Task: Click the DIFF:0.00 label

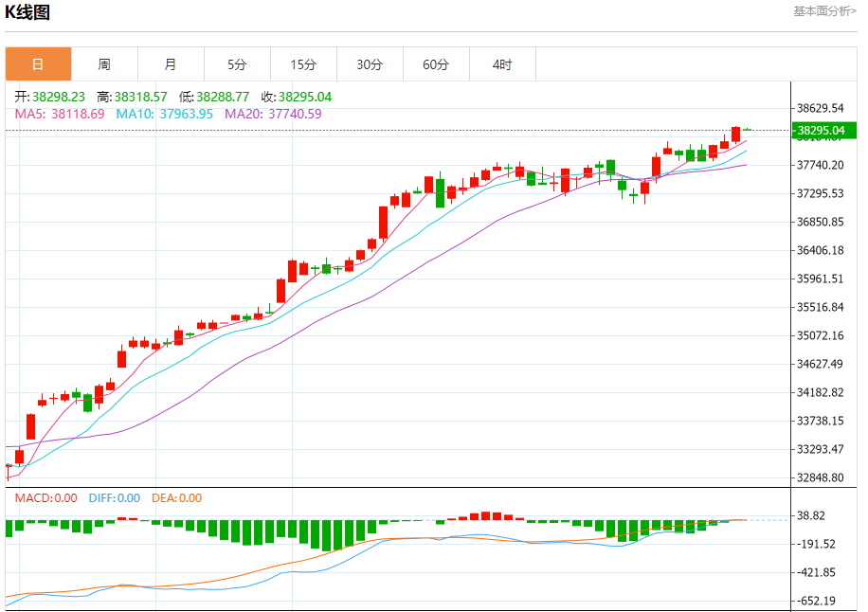Action: (x=115, y=498)
